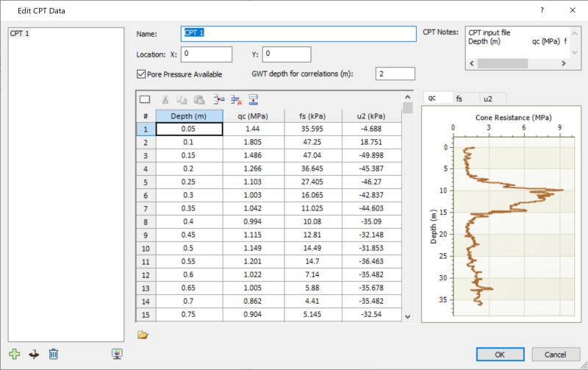Screen dimensions: 588x370
Task: Click qc cell 1.149
Action: (x=254, y=248)
